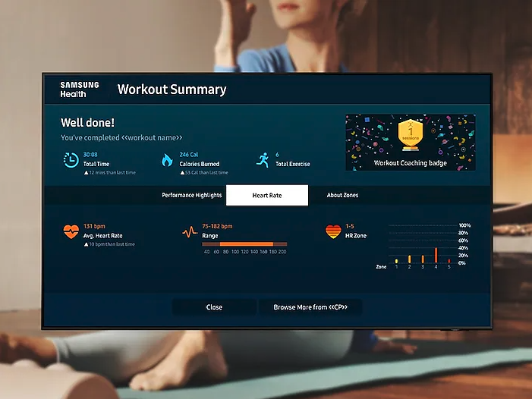Image resolution: width=532 pixels, height=399 pixels.
Task: Click the '12 mins than last time' note
Action: pyautogui.click(x=110, y=172)
